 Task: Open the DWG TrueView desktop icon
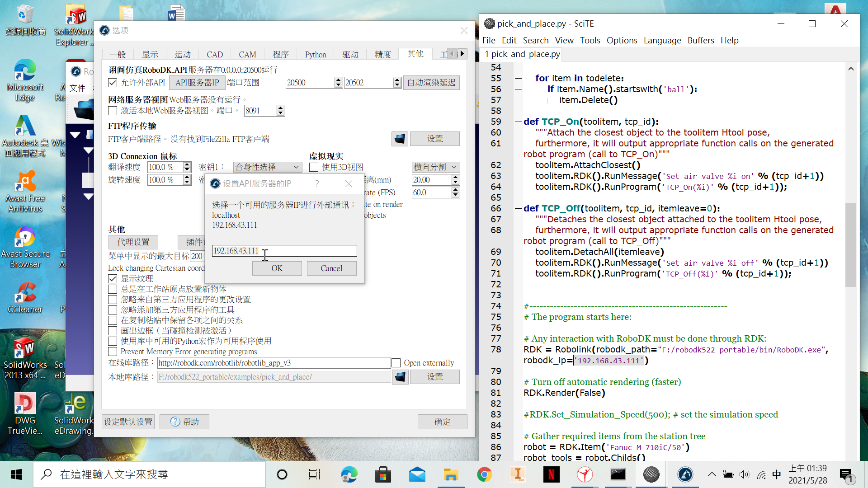[25, 414]
